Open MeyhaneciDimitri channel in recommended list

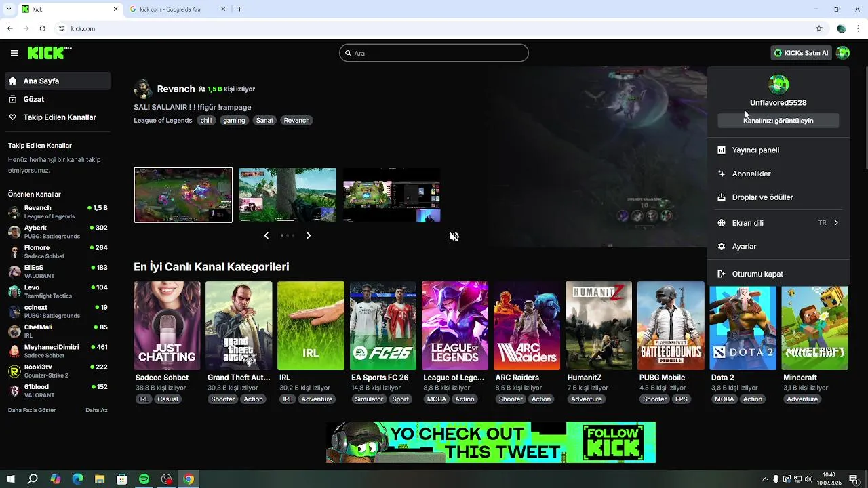58,351
